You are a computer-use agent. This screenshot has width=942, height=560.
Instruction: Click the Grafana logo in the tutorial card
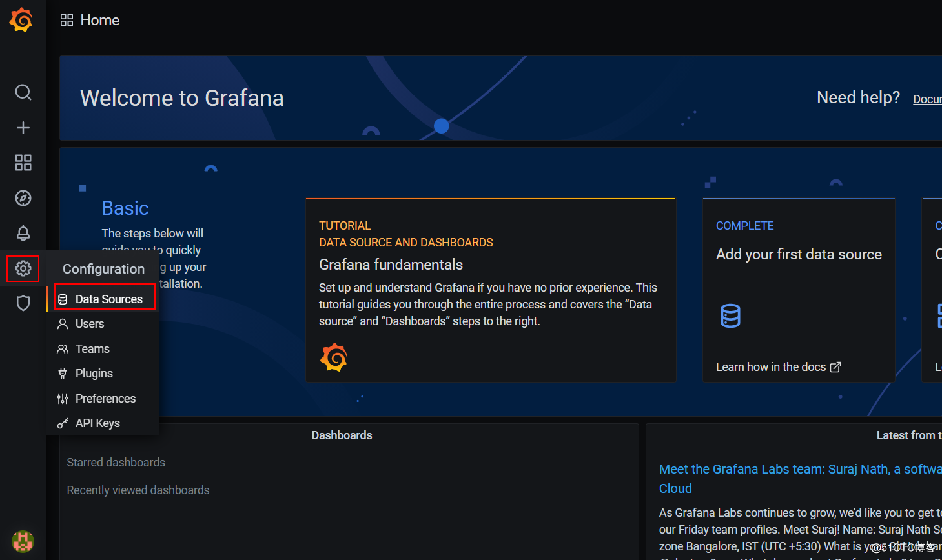coord(334,357)
